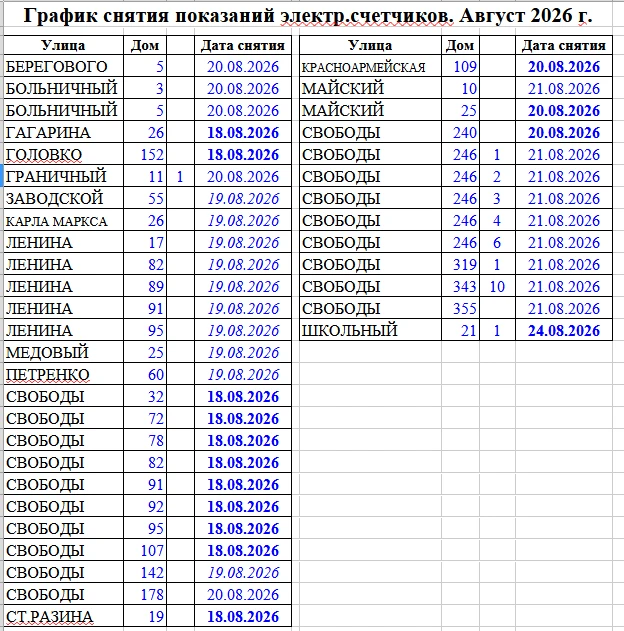Select building number 10 of СВОБОДЫ 343
Screen dimensions: 624x631
click(x=497, y=287)
